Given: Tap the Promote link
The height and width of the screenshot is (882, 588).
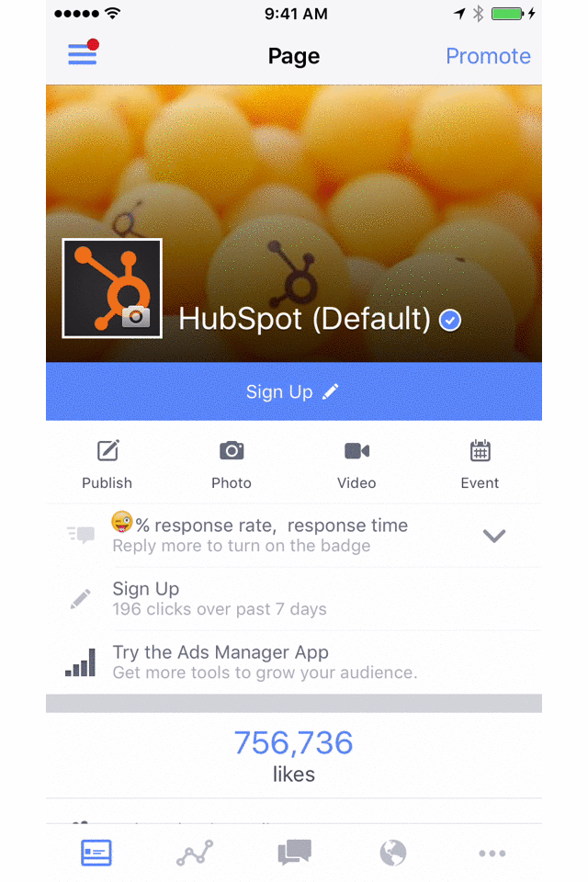Looking at the screenshot, I should (x=488, y=56).
